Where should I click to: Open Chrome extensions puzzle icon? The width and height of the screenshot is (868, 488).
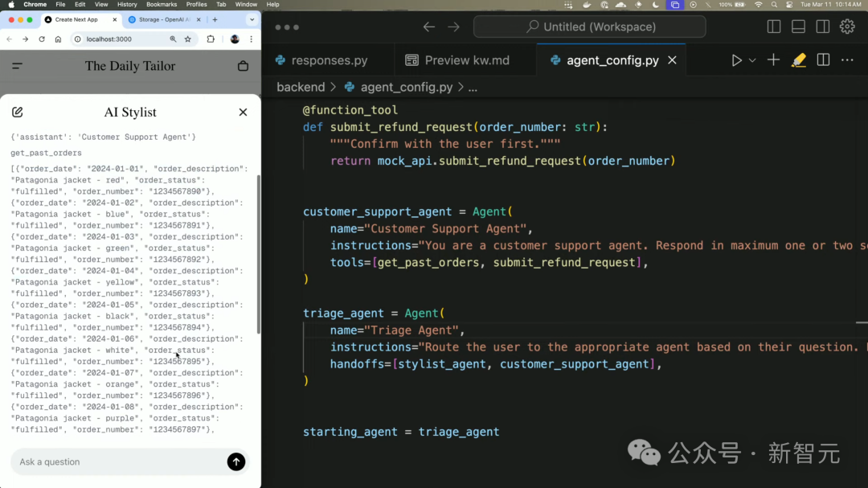pyautogui.click(x=211, y=39)
